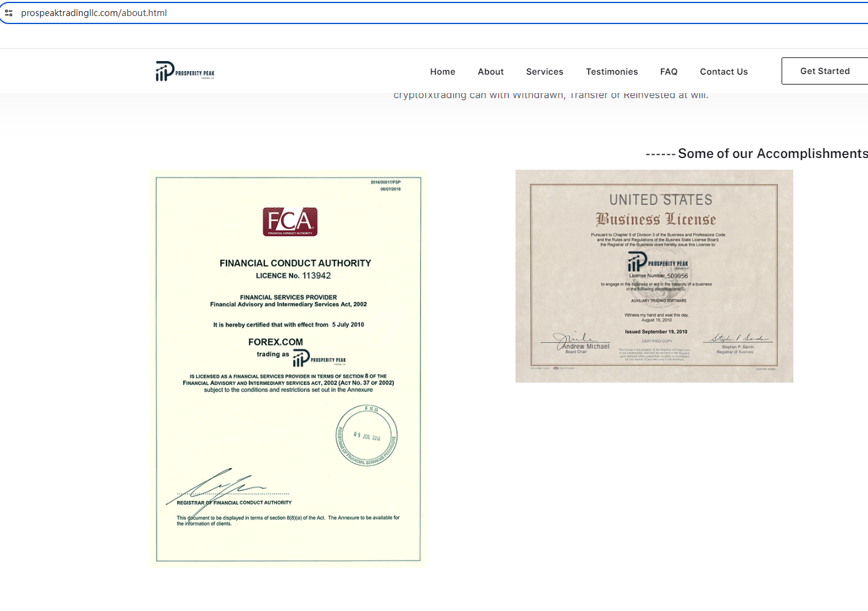Open the Services menu item
Screen dimensions: 868x611
coord(545,72)
